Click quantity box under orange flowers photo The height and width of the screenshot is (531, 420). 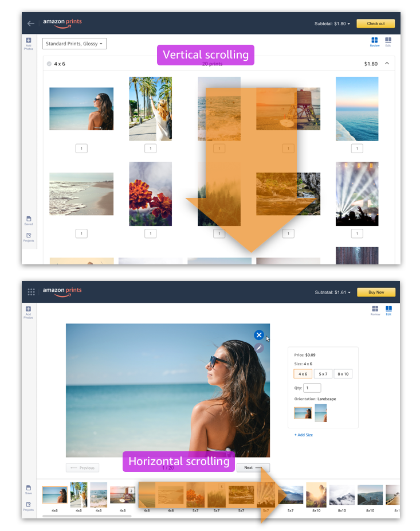151,233
